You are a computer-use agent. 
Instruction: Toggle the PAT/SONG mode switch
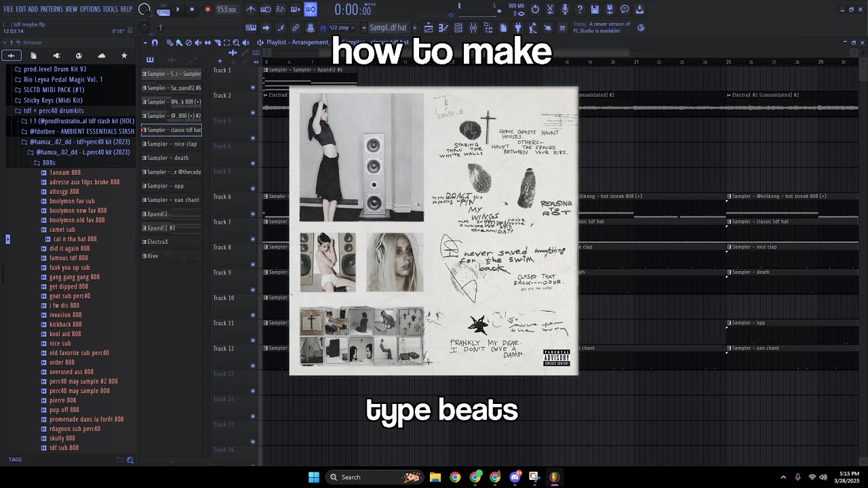pos(163,9)
